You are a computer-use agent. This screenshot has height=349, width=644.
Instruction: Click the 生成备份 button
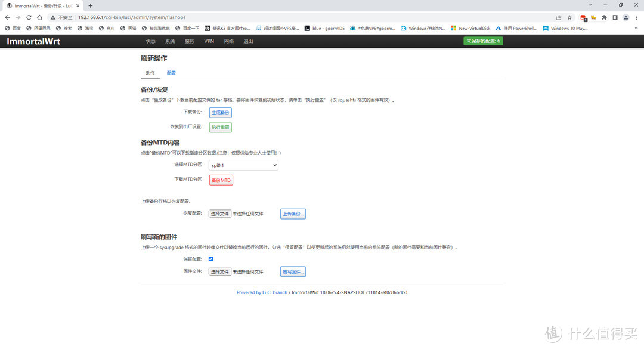click(x=221, y=112)
